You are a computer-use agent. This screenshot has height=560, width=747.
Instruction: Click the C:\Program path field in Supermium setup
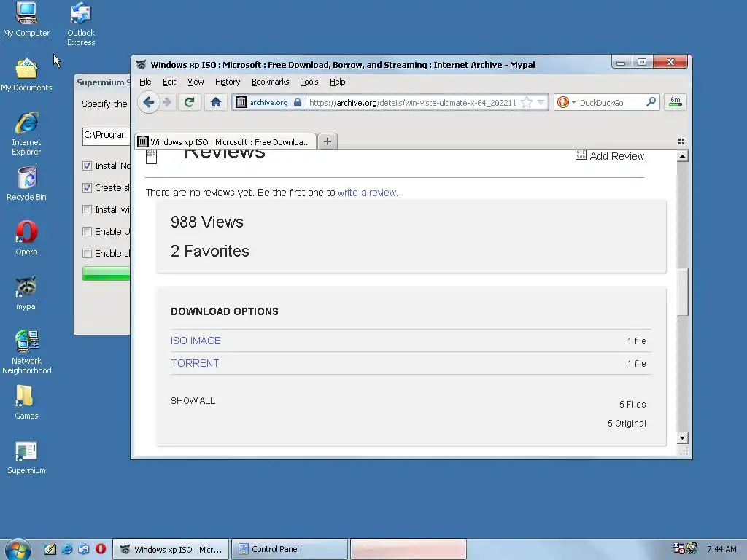tap(107, 136)
